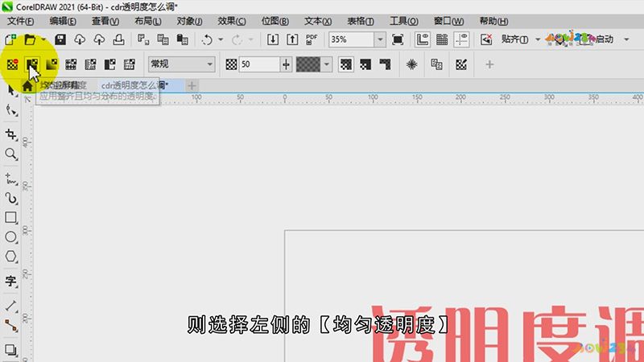This screenshot has width=644, height=362.
Task: Open the 文本(X) menu
Action: (x=318, y=21)
